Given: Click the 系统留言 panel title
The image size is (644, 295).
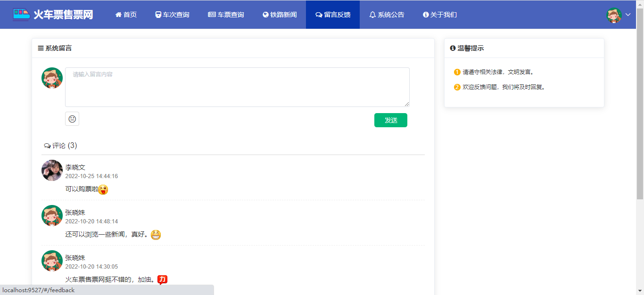Looking at the screenshot, I should point(58,48).
